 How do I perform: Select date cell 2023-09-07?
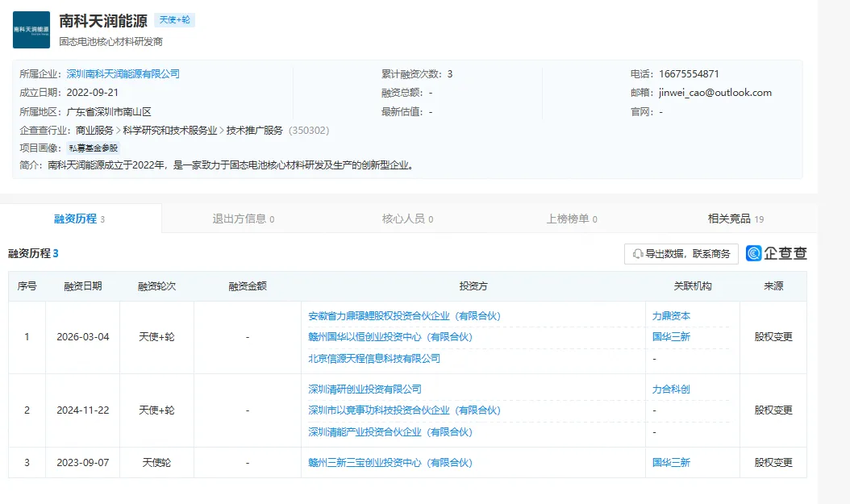(x=83, y=463)
